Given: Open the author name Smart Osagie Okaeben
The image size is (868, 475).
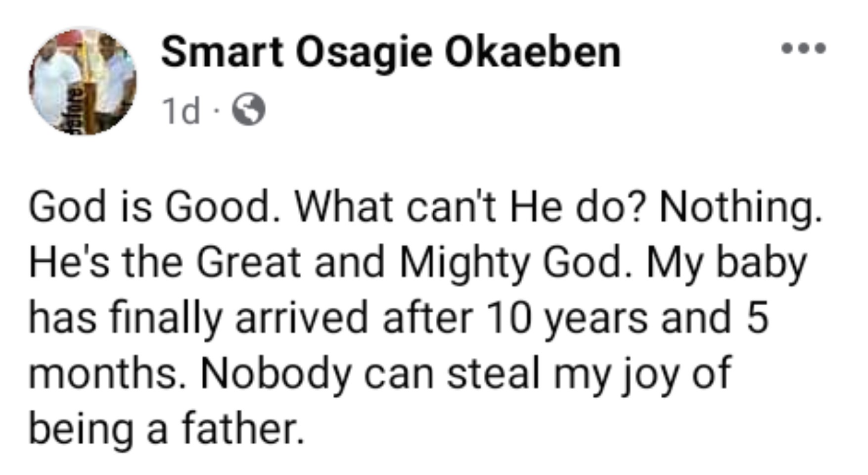Looking at the screenshot, I should (390, 52).
